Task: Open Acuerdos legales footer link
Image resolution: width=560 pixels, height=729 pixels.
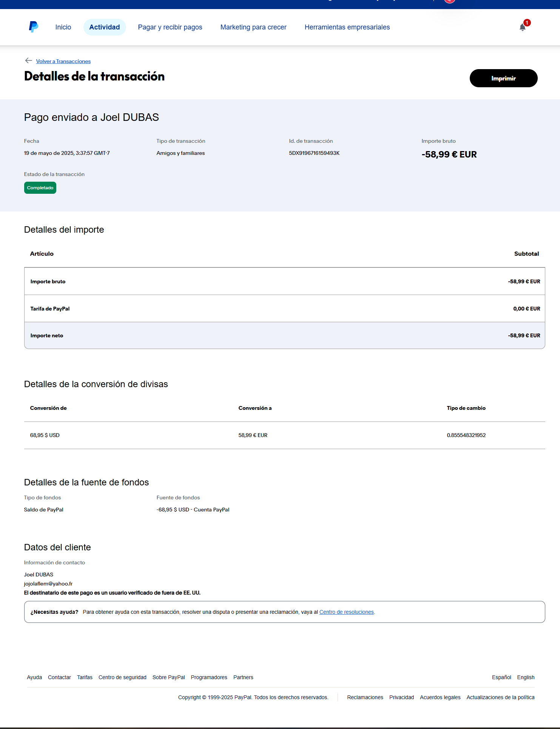Action: 440,697
